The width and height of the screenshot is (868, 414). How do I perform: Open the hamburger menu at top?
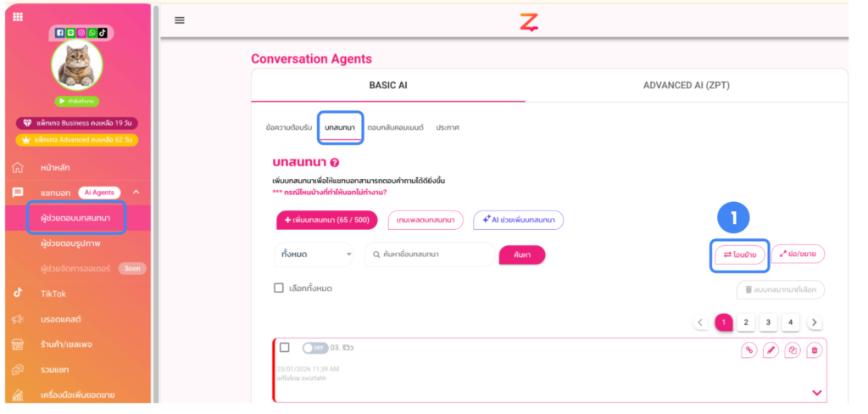tap(180, 20)
